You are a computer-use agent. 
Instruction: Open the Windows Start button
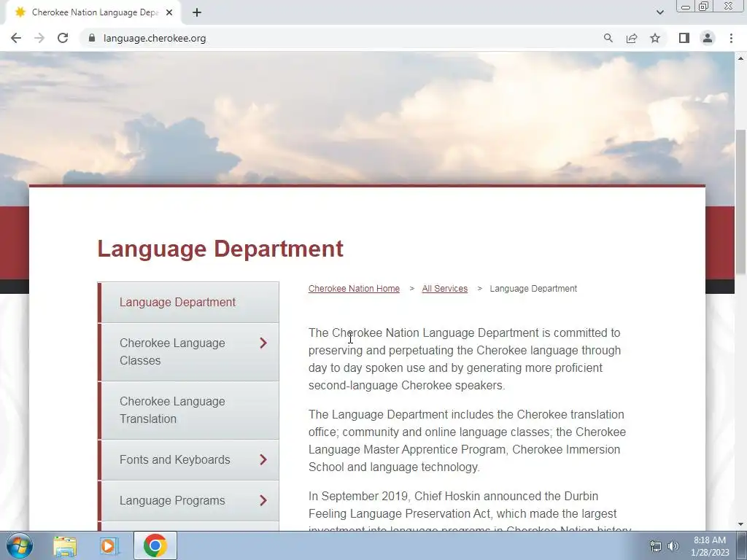[19, 545]
